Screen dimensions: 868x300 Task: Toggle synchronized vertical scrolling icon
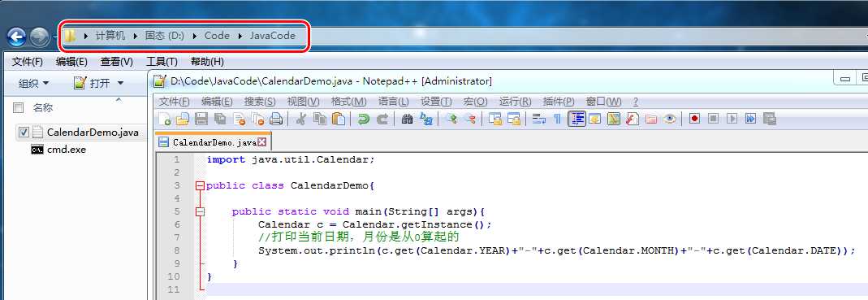click(x=494, y=119)
